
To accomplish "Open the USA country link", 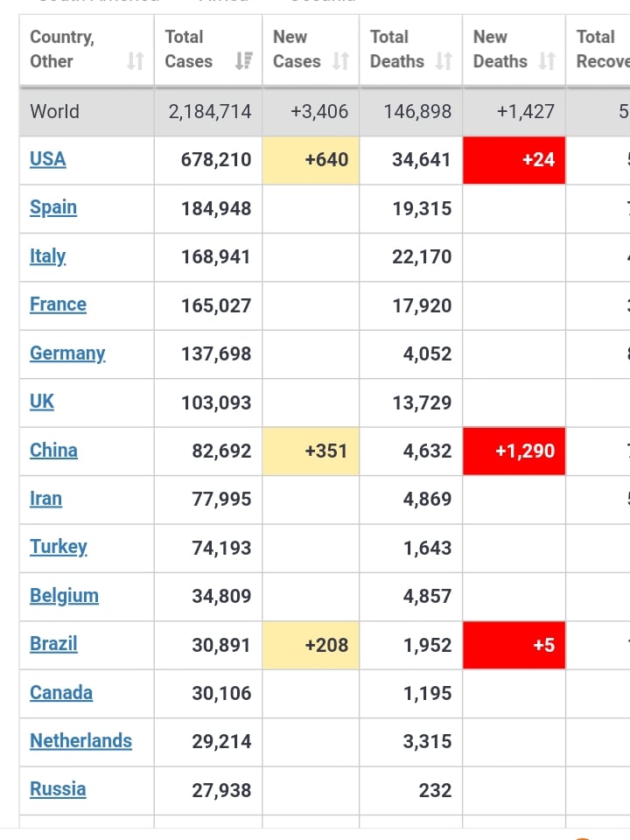I will [x=47, y=159].
